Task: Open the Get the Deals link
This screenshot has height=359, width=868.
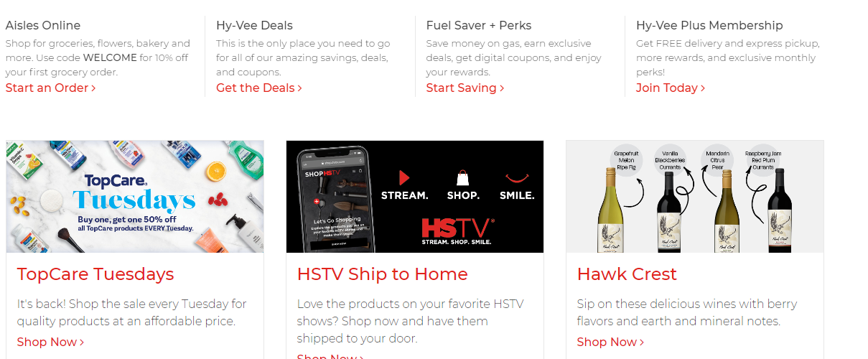Action: tap(258, 88)
